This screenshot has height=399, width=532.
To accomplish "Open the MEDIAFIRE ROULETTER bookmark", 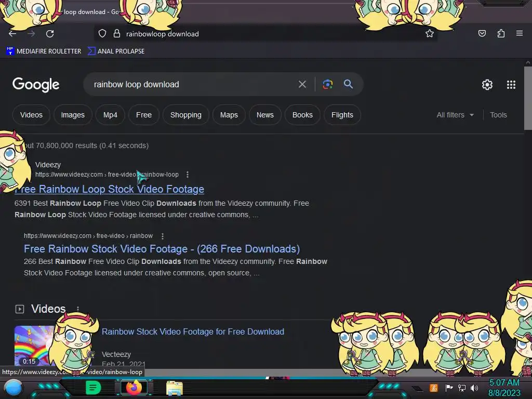I will (44, 51).
